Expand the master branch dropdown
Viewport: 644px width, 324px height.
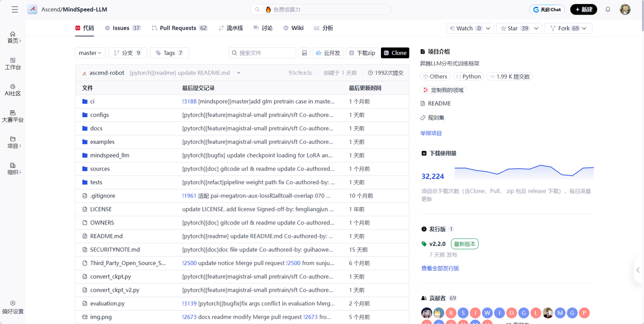(x=91, y=53)
